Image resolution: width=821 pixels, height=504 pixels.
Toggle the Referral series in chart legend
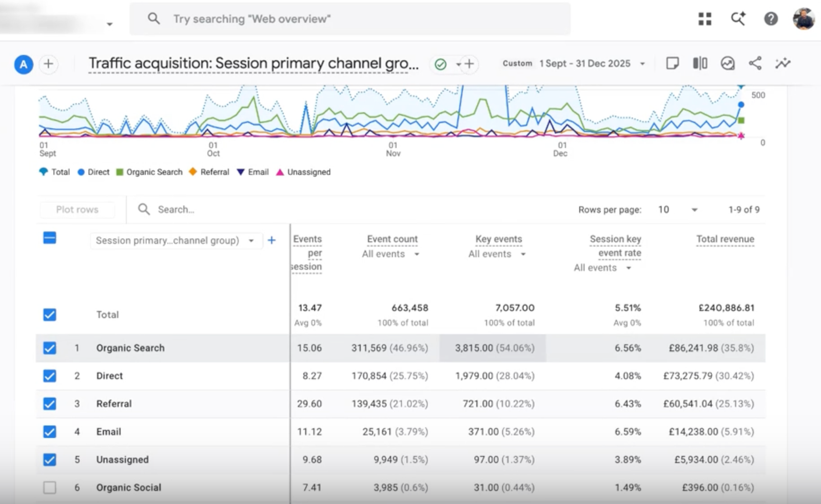(x=209, y=172)
